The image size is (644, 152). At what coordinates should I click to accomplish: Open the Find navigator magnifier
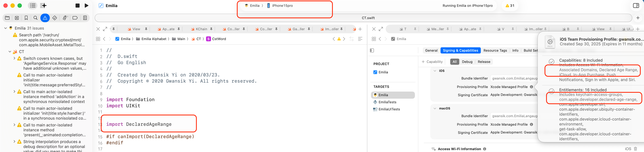35,18
